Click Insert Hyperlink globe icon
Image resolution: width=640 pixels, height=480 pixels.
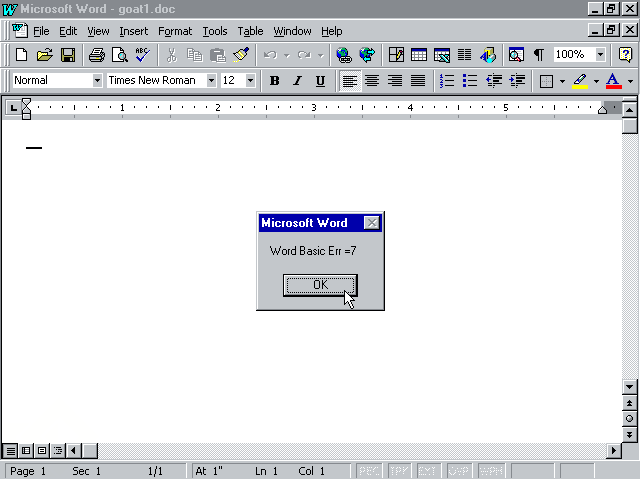point(344,55)
